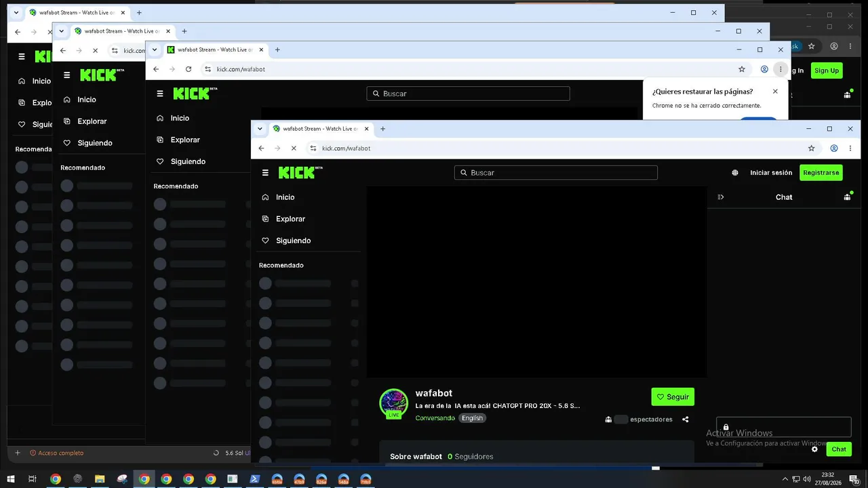Focus the Buscar search field in the front window
The width and height of the screenshot is (868, 488).
pos(556,173)
